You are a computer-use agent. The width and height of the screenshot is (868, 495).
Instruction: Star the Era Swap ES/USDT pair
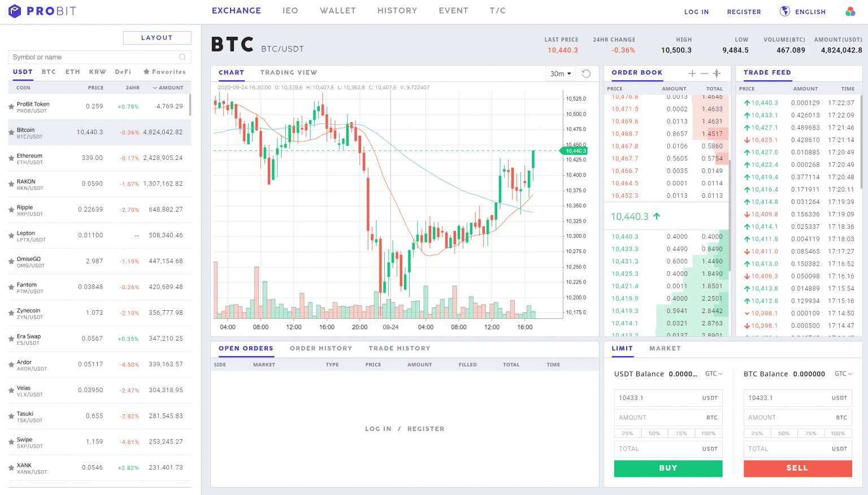tap(11, 339)
